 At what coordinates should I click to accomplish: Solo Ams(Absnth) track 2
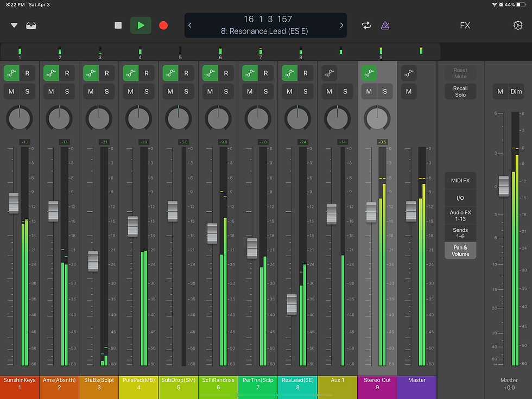coord(67,91)
